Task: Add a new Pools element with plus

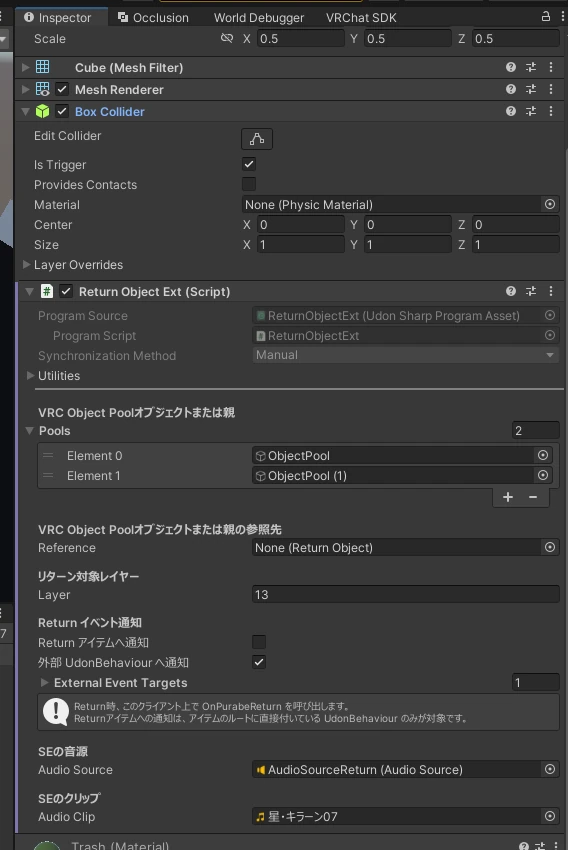Action: click(x=508, y=497)
